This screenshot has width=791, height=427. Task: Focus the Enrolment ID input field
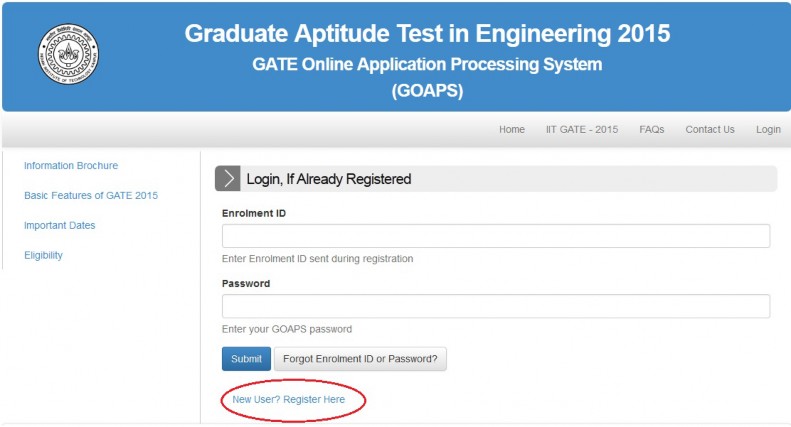point(496,236)
